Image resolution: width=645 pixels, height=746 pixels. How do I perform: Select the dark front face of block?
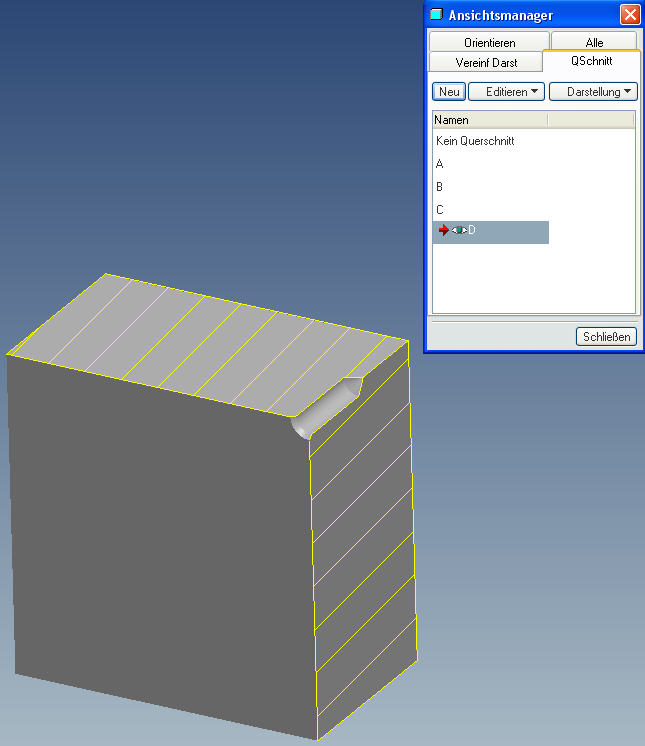(x=162, y=547)
